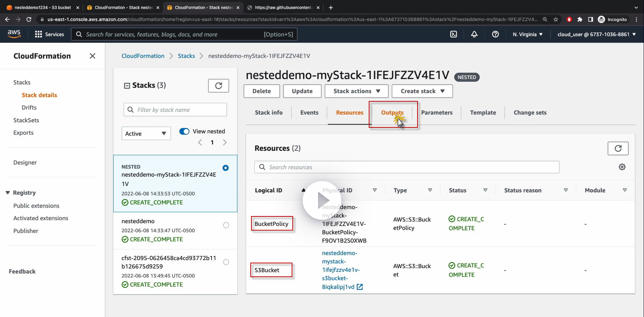Screen dimensions: 644x317
Task: Open AWS CloudShell icon in top bar
Action: 453,34
